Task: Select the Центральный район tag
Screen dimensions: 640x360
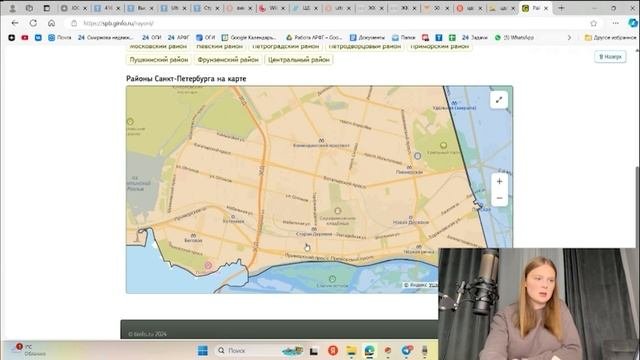Action: (299, 60)
